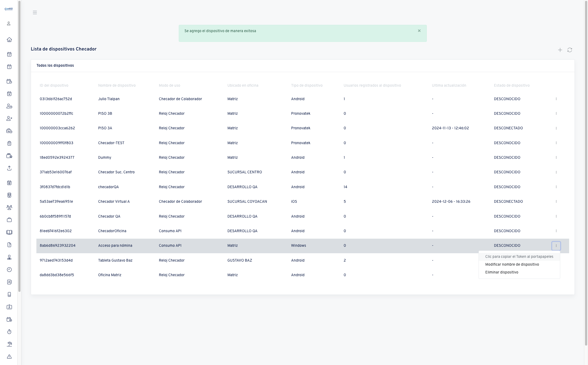This screenshot has width=588, height=365.
Task: Click the Todos los dispositivos tab header
Action: click(55, 66)
